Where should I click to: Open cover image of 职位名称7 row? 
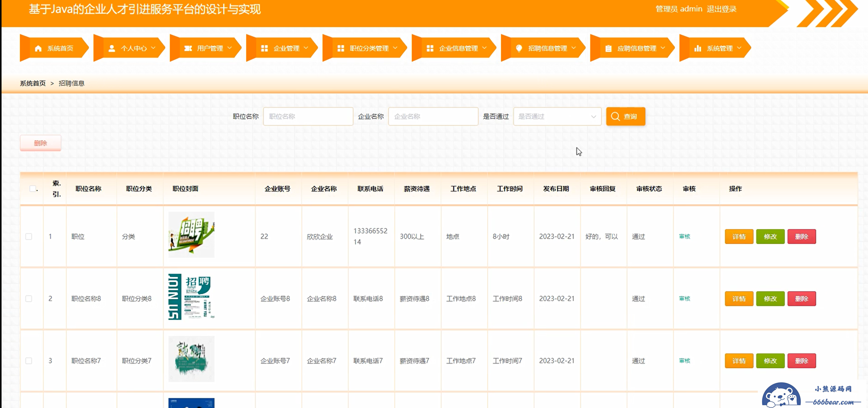tap(192, 359)
